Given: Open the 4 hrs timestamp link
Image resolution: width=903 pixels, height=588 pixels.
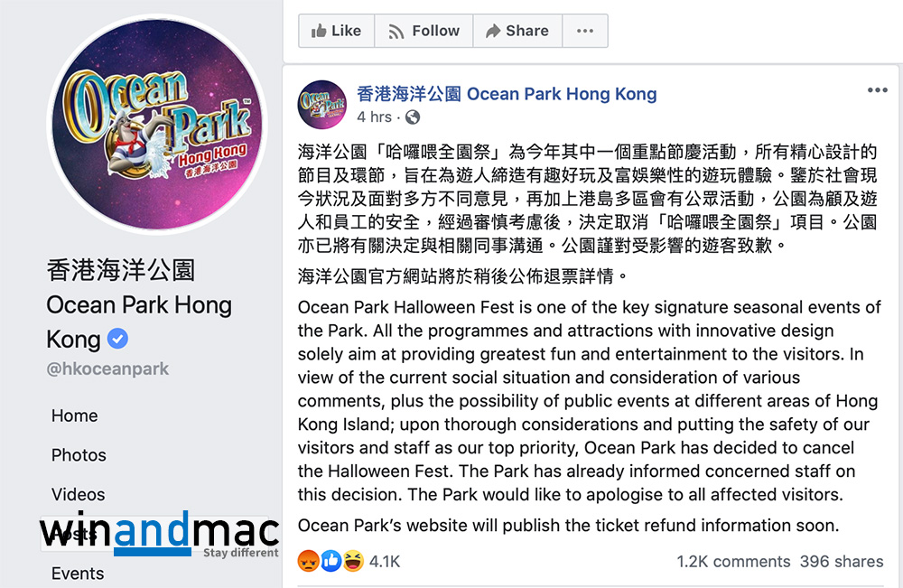Looking at the screenshot, I should pyautogui.click(x=375, y=117).
